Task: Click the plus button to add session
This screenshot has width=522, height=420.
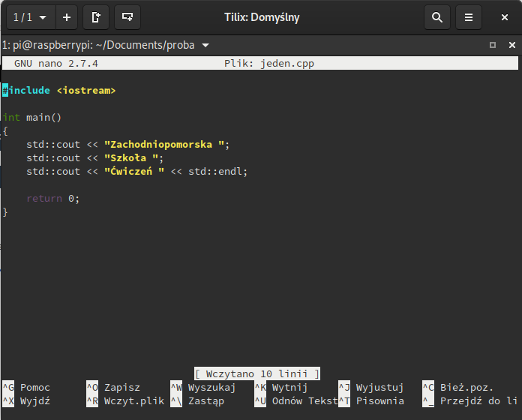Action: (67, 17)
